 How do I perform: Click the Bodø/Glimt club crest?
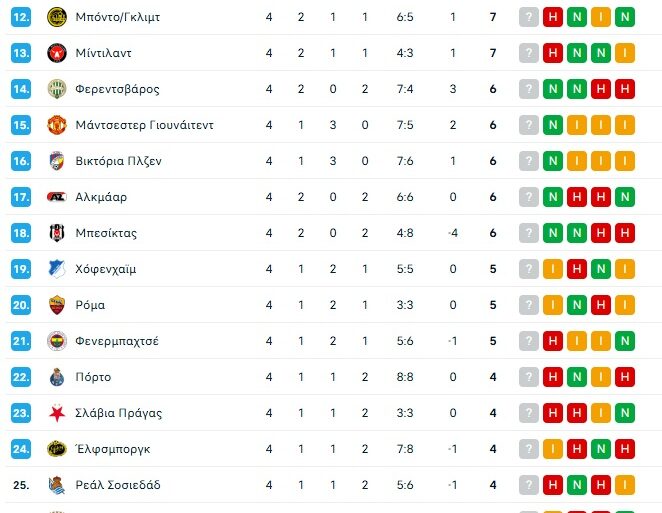tap(56, 17)
